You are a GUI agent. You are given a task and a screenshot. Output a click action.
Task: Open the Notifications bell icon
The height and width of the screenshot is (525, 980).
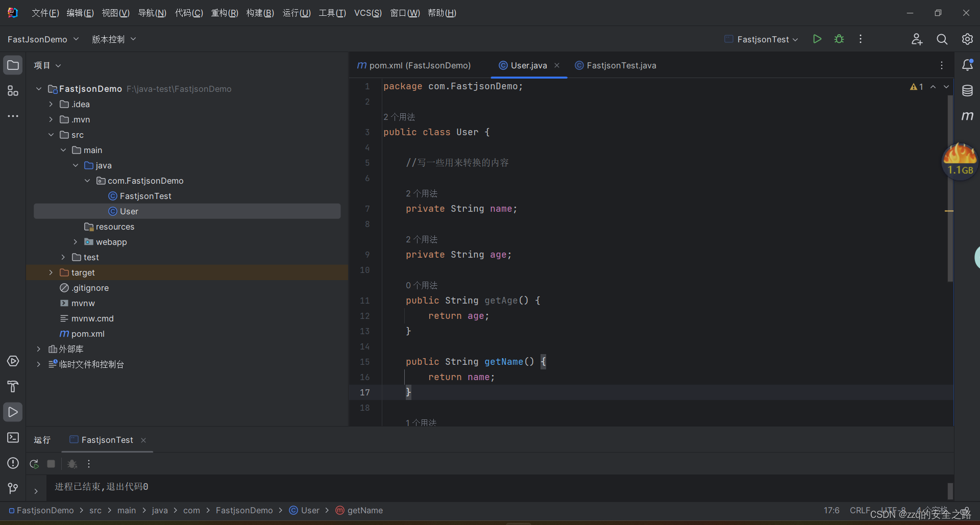(x=967, y=65)
